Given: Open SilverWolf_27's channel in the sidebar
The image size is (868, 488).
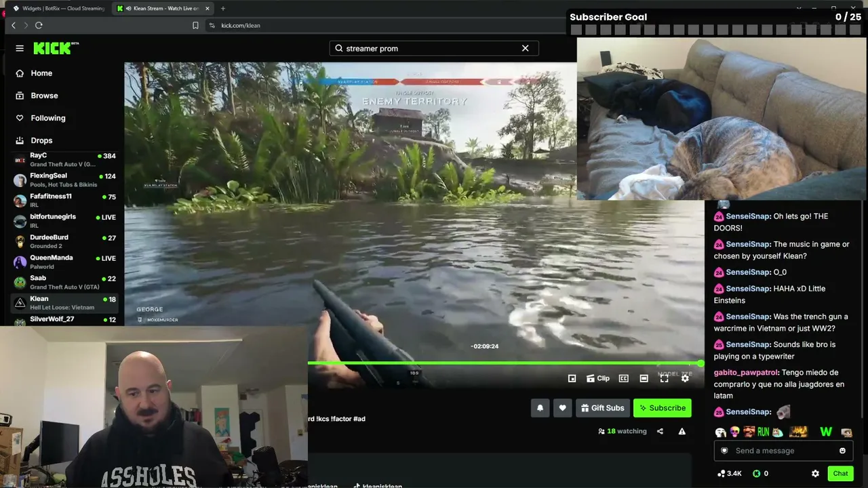Looking at the screenshot, I should coord(65,320).
